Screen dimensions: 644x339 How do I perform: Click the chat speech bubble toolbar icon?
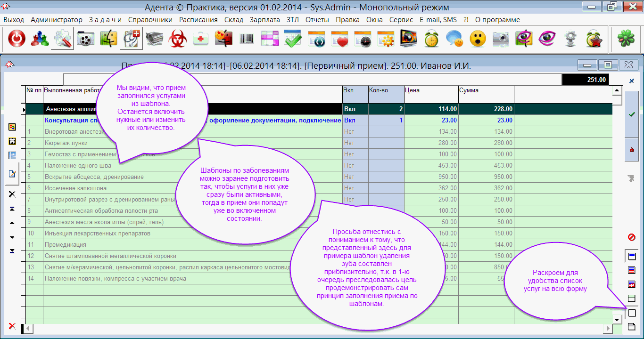coord(454,39)
